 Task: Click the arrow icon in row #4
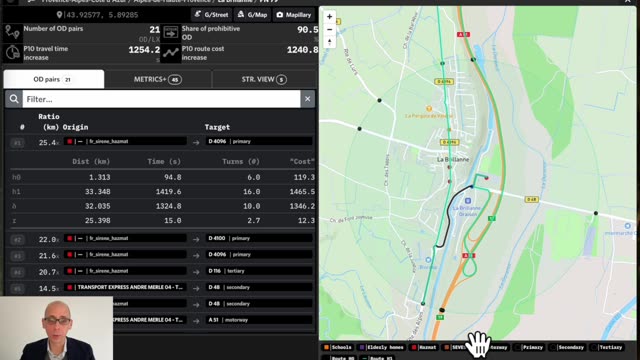pyautogui.click(x=196, y=272)
